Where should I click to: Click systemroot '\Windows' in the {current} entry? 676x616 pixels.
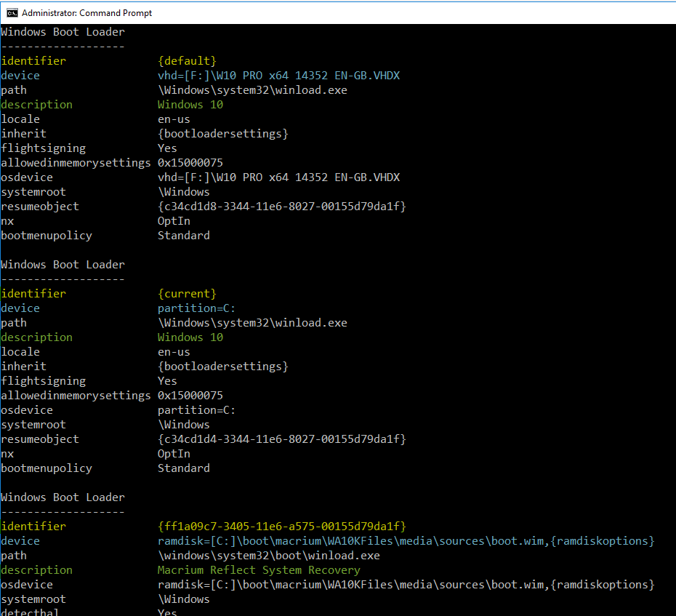click(x=184, y=425)
